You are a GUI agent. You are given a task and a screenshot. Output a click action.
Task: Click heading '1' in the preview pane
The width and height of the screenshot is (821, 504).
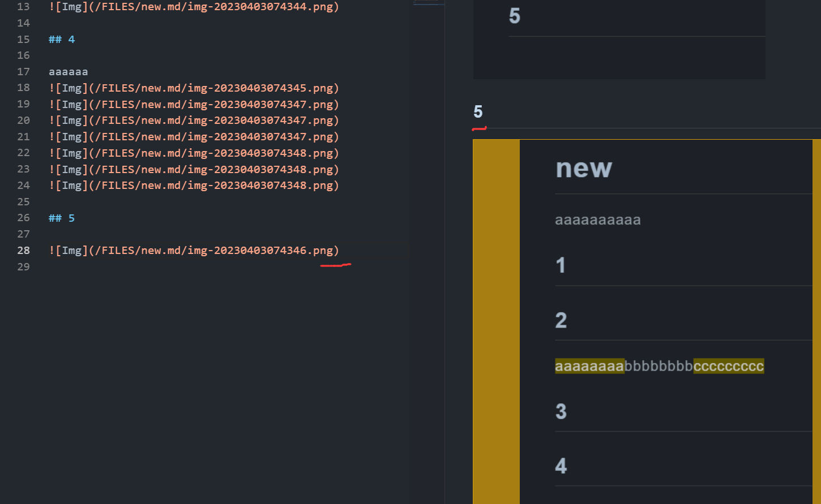point(560,265)
